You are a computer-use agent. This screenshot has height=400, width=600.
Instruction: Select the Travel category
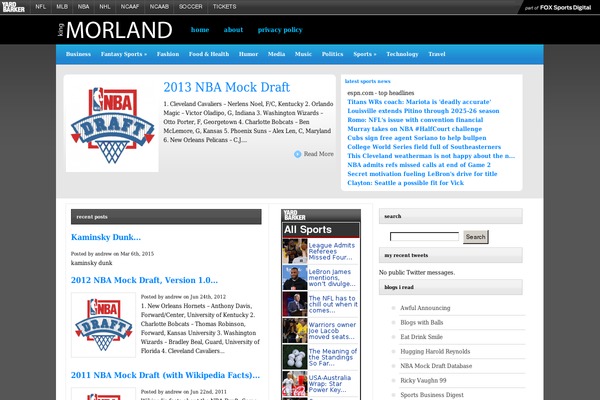(x=437, y=54)
